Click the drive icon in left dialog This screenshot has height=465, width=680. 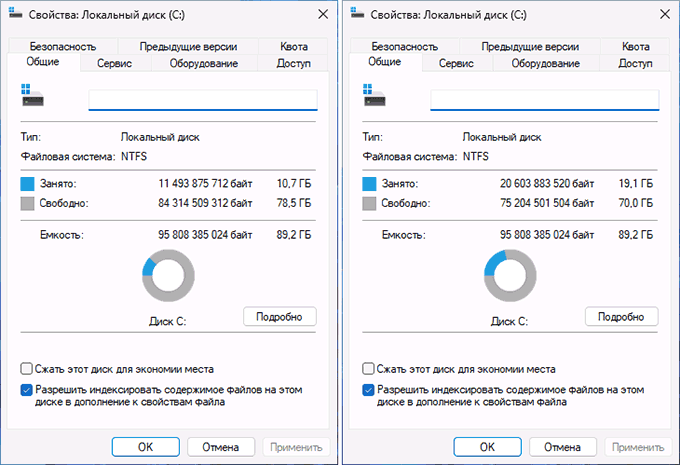33,95
